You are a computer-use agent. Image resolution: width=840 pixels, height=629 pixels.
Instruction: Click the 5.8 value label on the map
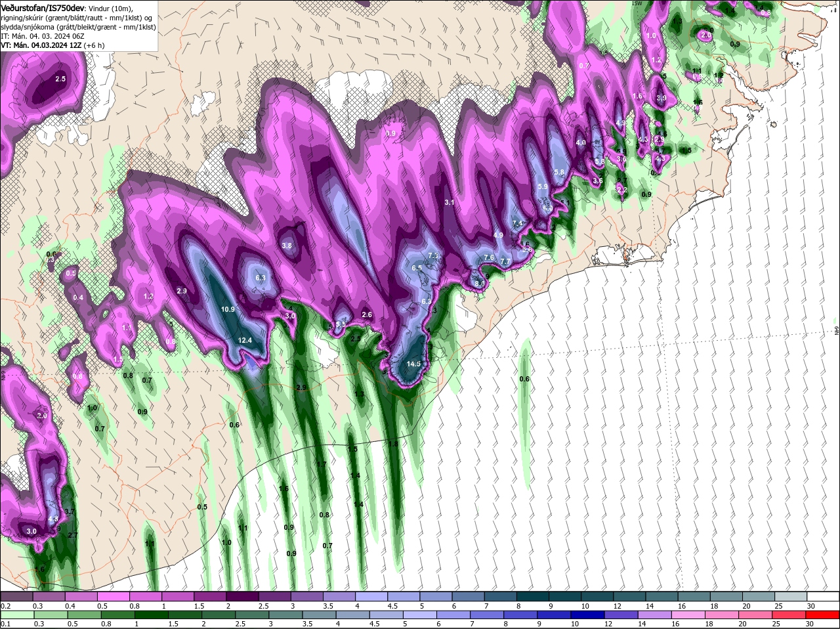tap(559, 173)
